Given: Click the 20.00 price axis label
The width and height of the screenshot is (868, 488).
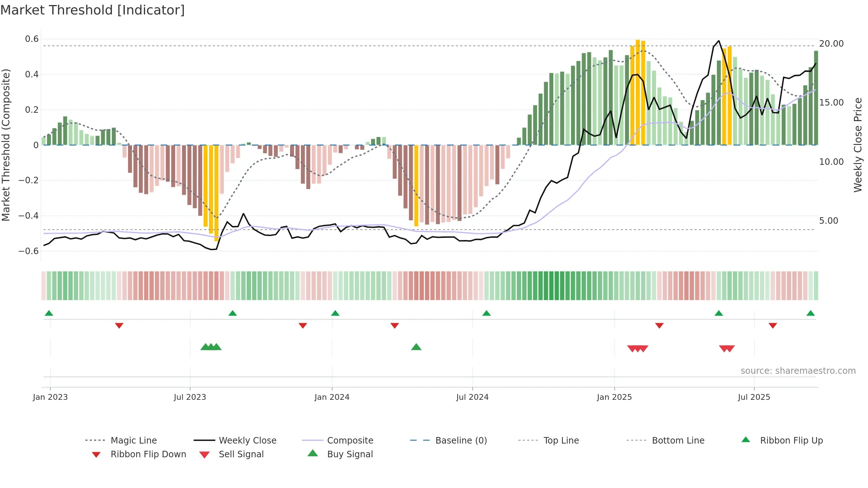Looking at the screenshot, I should pyautogui.click(x=831, y=44).
